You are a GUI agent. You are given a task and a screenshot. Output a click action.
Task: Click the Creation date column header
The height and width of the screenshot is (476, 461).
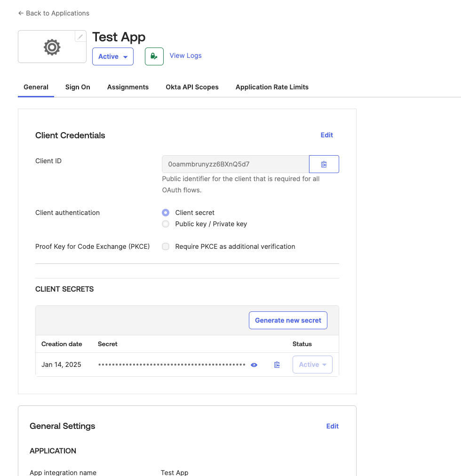tap(62, 344)
